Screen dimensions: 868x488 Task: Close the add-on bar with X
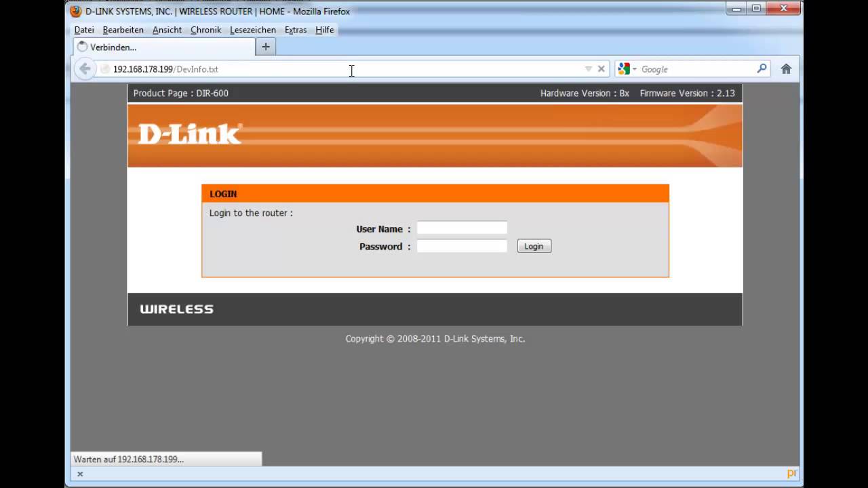click(x=80, y=474)
